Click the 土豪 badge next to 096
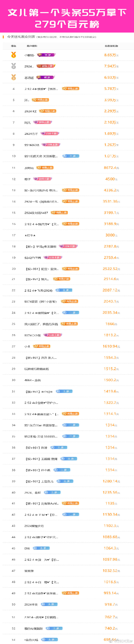Image resolution: width=134 pixels, height=644 pixels. click(x=41, y=548)
